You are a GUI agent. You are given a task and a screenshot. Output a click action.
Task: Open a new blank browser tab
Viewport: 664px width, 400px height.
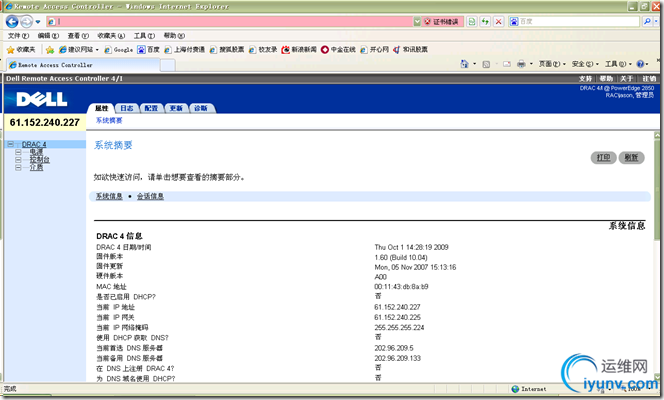click(x=168, y=65)
